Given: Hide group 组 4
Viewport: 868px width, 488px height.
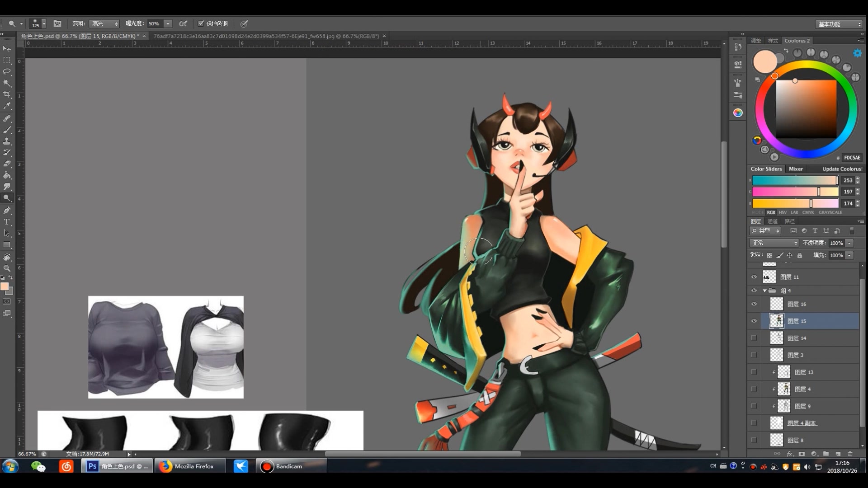Looking at the screenshot, I should pyautogui.click(x=754, y=291).
